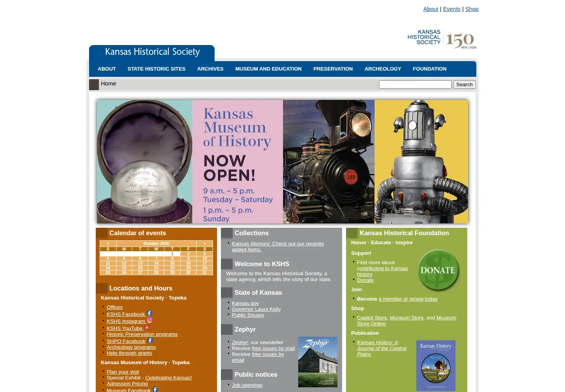Go to next month in calendar
The height and width of the screenshot is (392, 565).
click(204, 243)
